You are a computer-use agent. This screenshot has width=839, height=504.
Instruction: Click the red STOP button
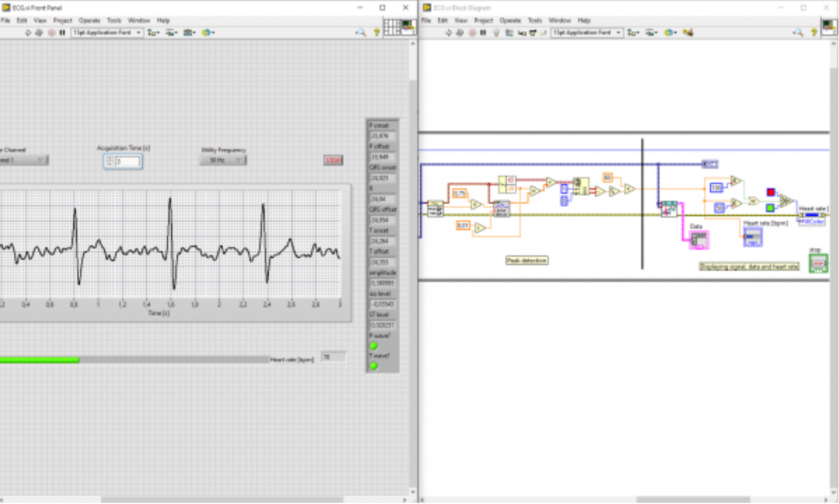333,161
